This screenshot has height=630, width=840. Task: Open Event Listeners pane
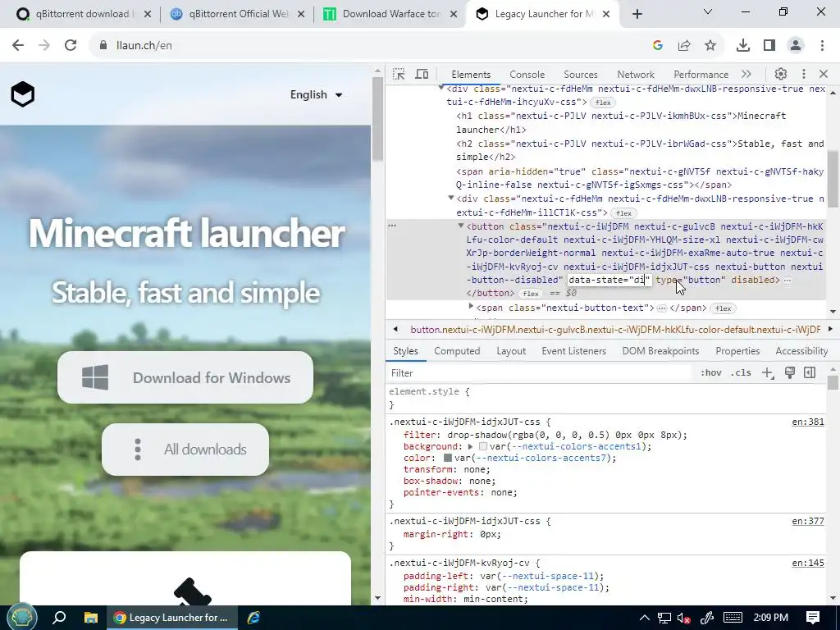(573, 351)
